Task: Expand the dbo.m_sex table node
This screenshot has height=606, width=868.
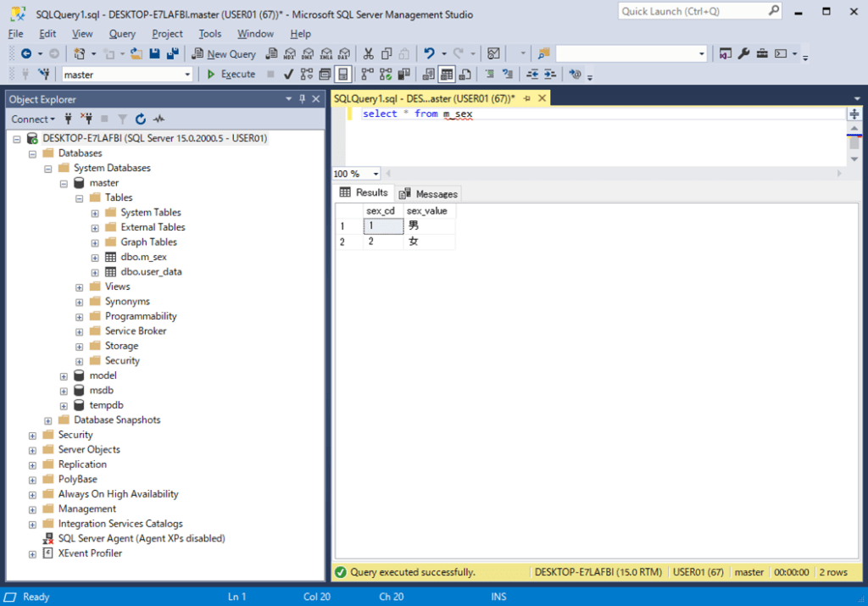Action: pos(95,258)
